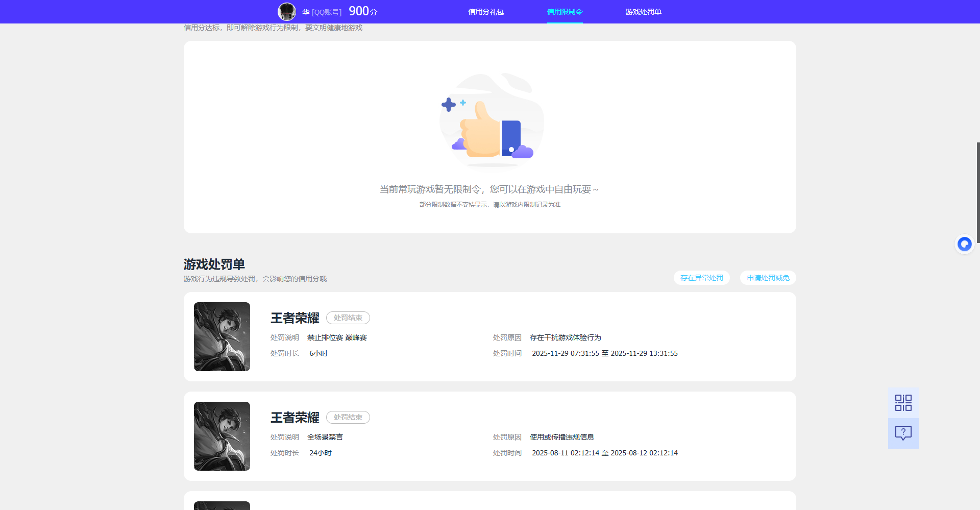
Task: Click the 存在异常处罚 button
Action: tap(701, 278)
